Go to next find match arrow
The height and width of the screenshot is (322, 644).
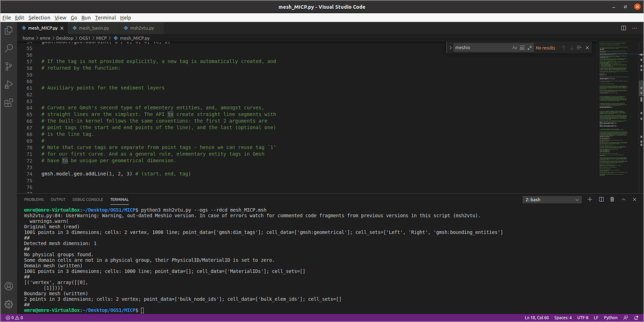coord(571,48)
